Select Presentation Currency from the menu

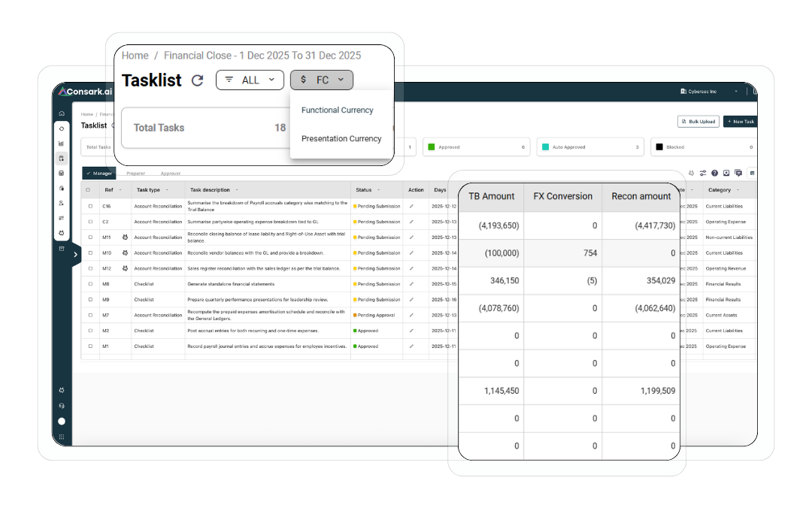341,138
